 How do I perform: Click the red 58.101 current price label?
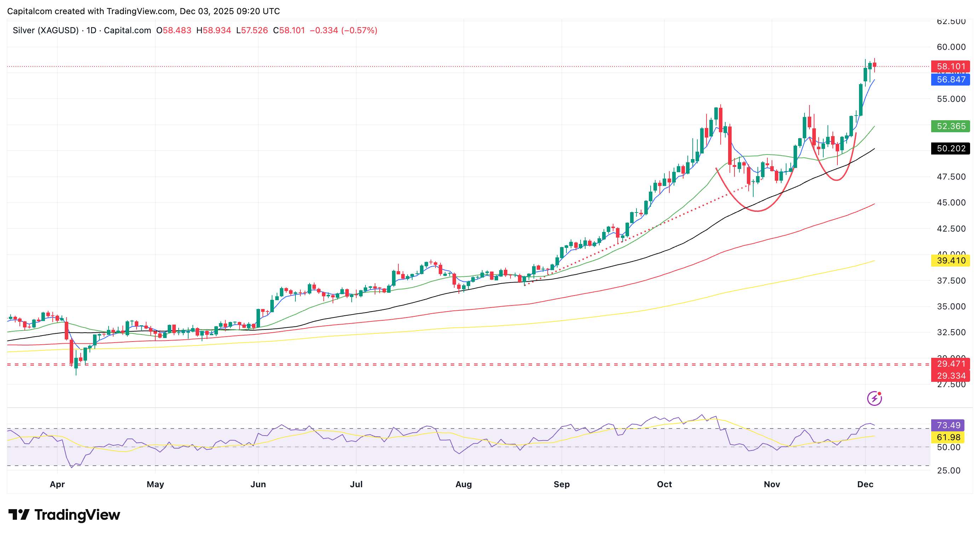950,66
